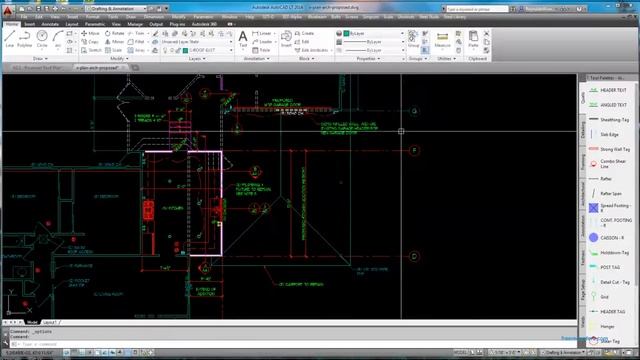Pick POST TAG from tool palette

(x=604, y=267)
